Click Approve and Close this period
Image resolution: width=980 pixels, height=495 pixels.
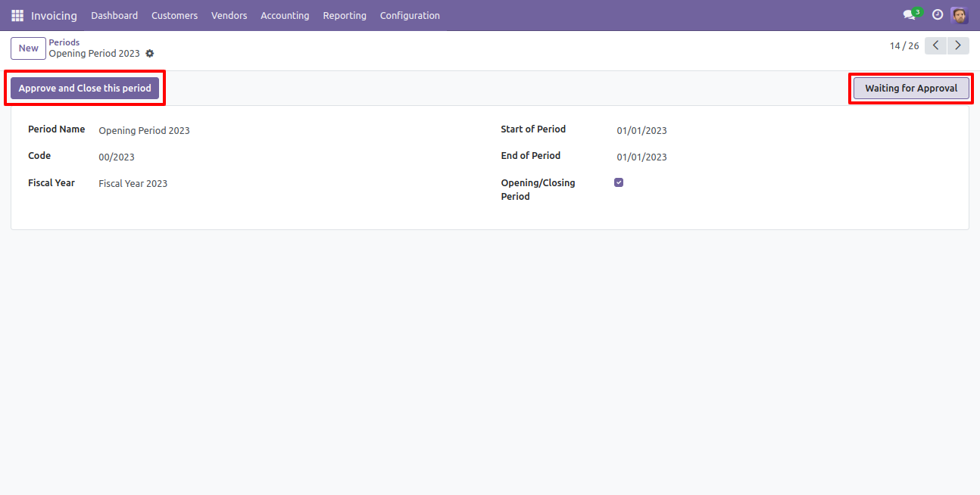pyautogui.click(x=85, y=89)
